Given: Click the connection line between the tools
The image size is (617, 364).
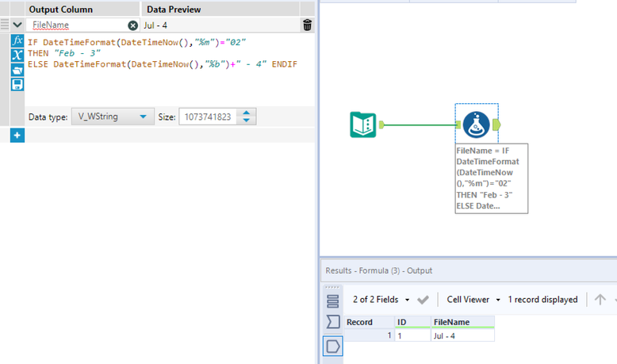Looking at the screenshot, I should click(x=420, y=125).
